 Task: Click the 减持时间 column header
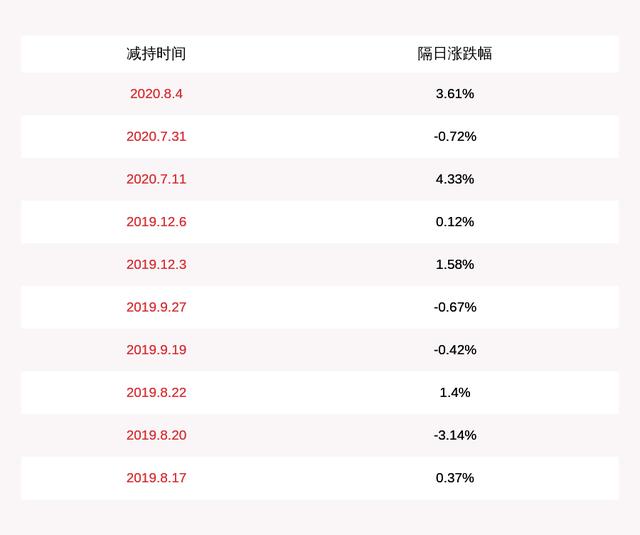156,54
